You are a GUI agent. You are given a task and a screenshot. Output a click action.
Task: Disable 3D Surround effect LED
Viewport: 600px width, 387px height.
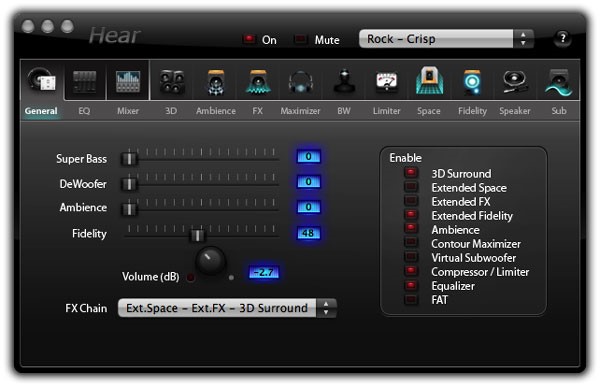point(411,173)
